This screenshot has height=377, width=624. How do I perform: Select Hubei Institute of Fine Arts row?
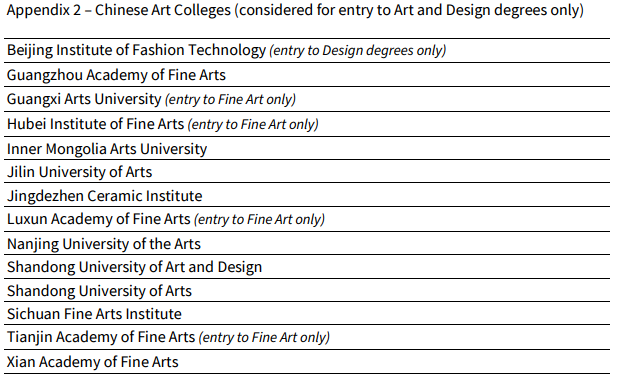(x=307, y=124)
